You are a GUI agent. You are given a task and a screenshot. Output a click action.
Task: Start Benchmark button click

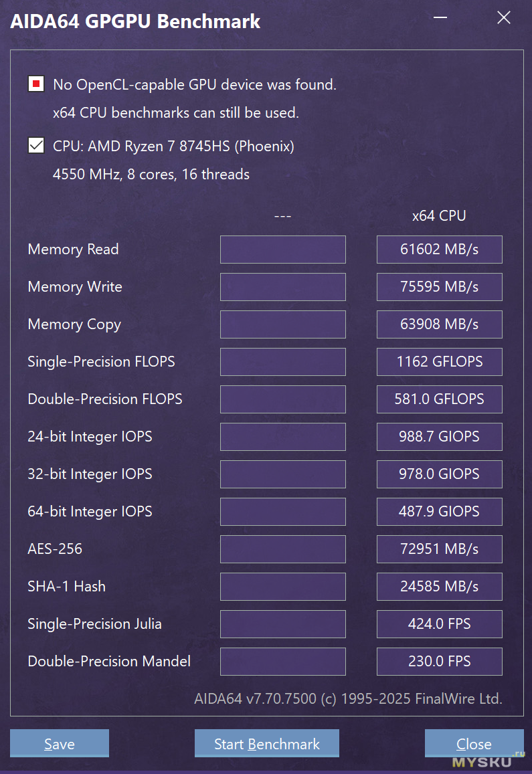coord(267,743)
